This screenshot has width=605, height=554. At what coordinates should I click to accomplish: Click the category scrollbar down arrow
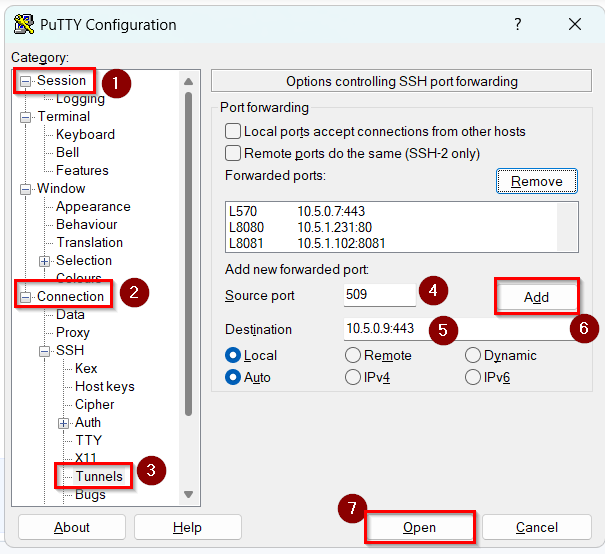(188, 494)
